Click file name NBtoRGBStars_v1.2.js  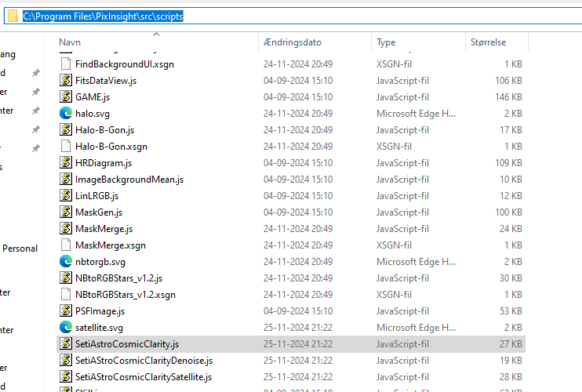[x=118, y=278]
